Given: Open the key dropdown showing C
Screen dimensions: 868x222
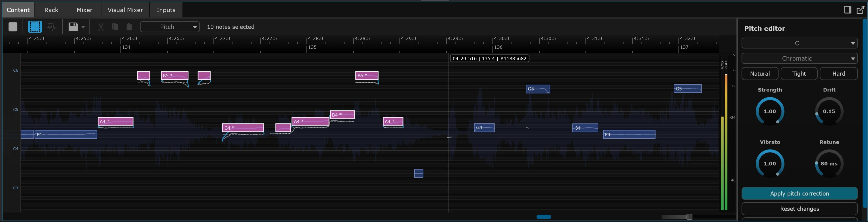Looking at the screenshot, I should coord(799,43).
